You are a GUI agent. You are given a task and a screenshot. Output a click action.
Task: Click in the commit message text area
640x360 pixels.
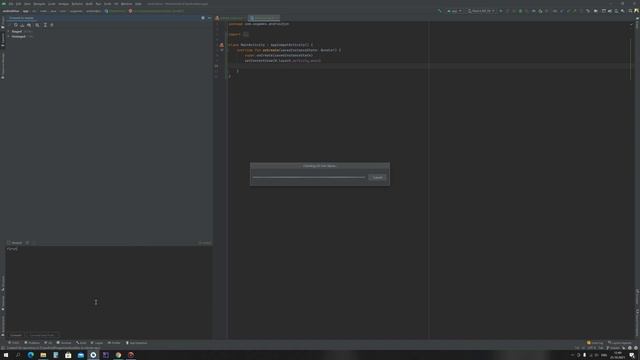point(109,288)
